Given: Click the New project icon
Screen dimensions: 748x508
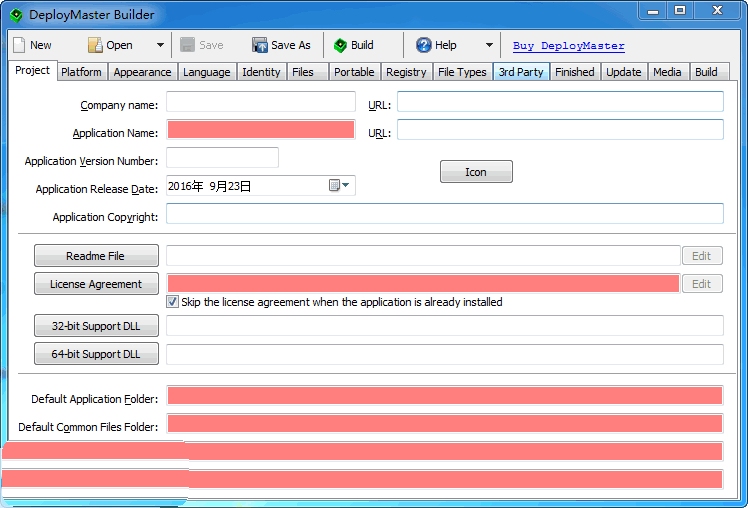Looking at the screenshot, I should [x=19, y=45].
